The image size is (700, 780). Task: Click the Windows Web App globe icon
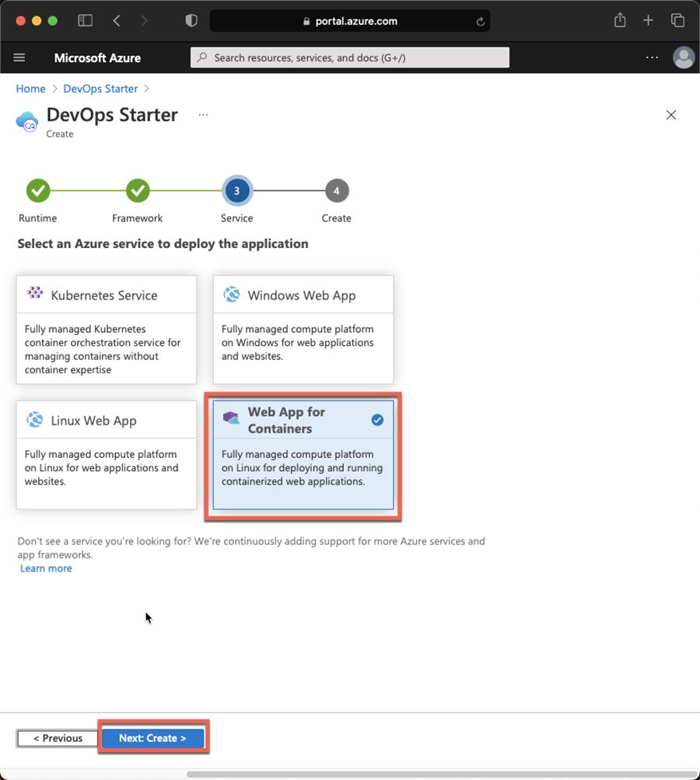click(231, 293)
